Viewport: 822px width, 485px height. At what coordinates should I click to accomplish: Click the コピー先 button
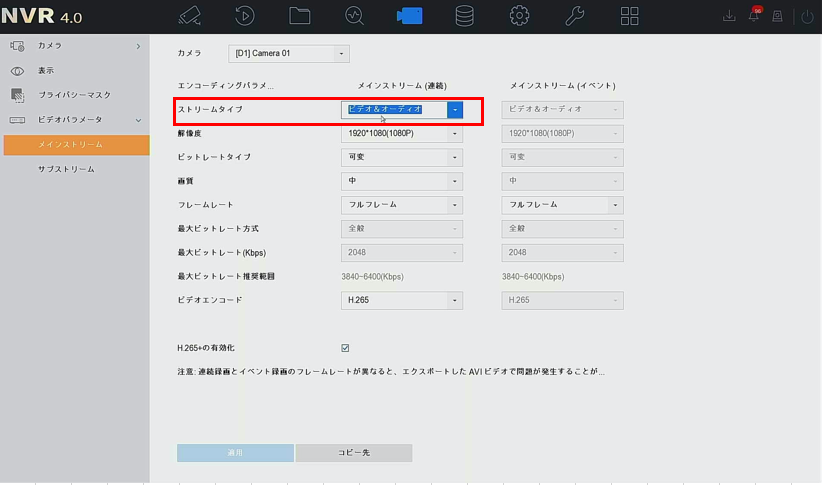353,453
